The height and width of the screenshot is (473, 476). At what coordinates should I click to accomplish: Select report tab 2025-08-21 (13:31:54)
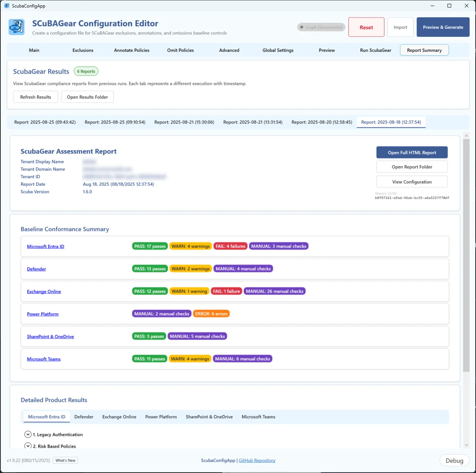coord(253,122)
